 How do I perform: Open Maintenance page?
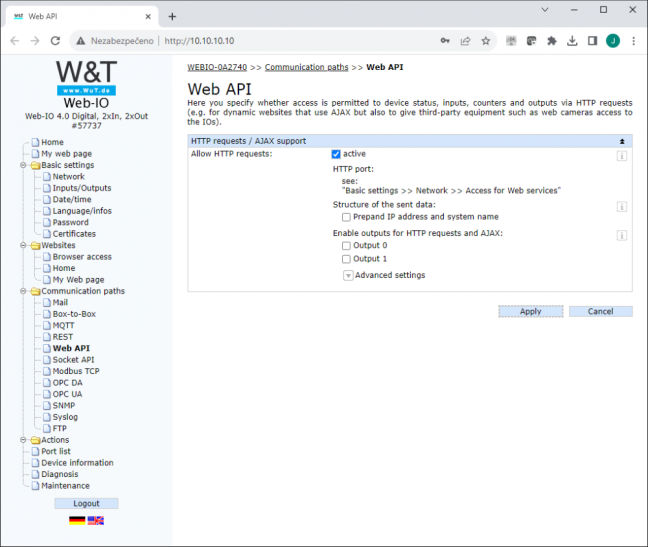(65, 486)
